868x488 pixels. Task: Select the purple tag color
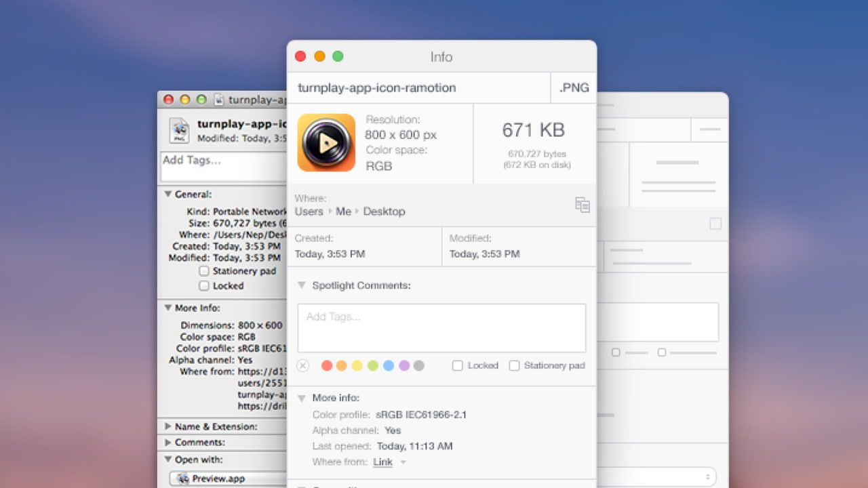[404, 365]
